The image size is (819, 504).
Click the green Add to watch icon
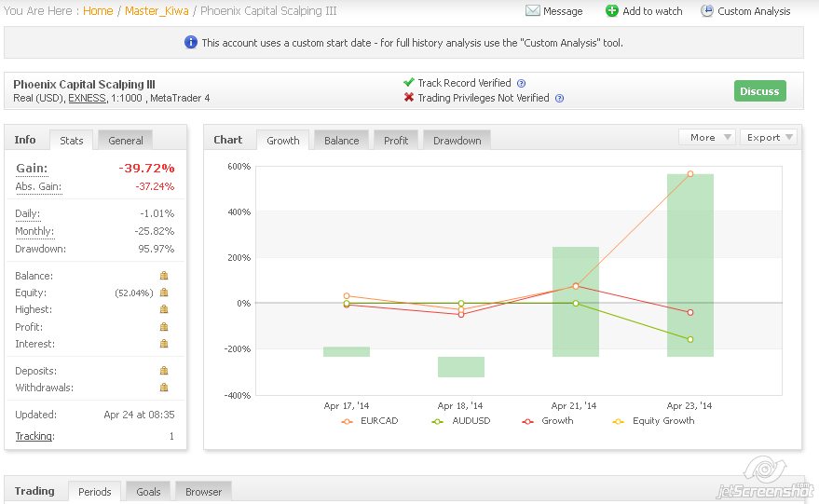611,11
